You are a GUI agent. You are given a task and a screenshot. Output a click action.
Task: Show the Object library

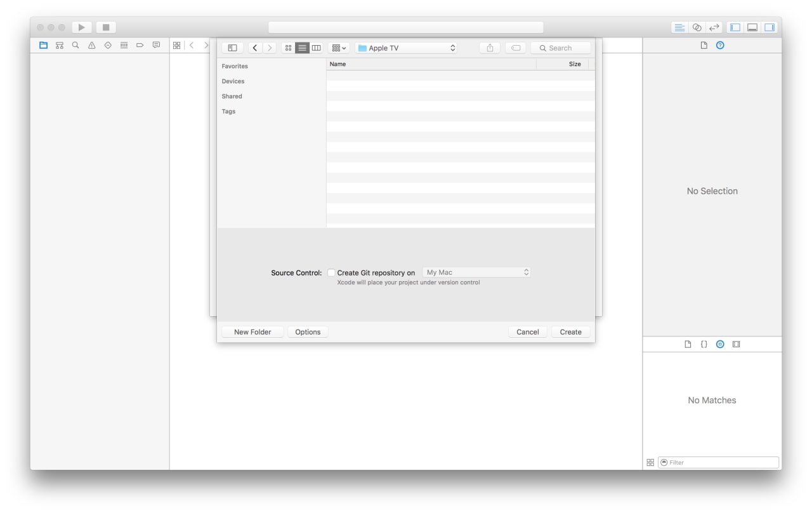720,344
